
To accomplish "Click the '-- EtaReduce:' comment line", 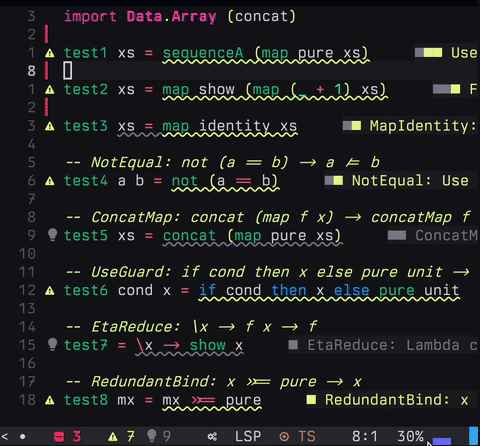I will pos(192,327).
